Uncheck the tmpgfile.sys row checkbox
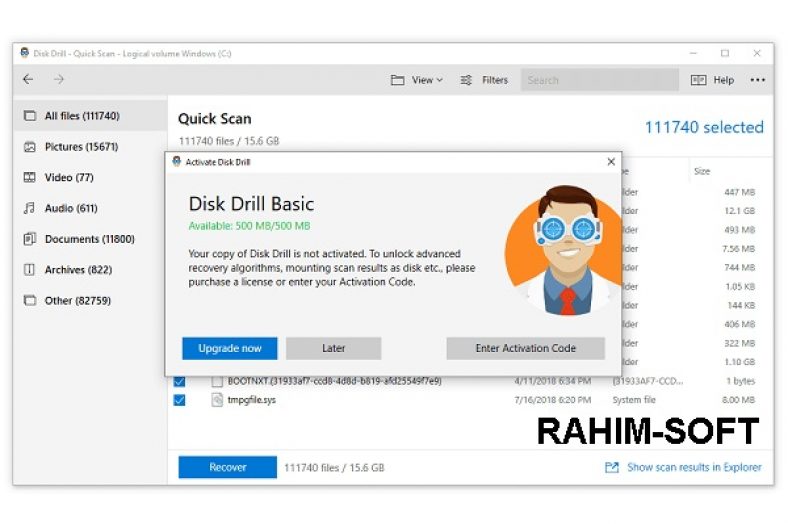Image resolution: width=788 pixels, height=524 pixels. point(179,400)
